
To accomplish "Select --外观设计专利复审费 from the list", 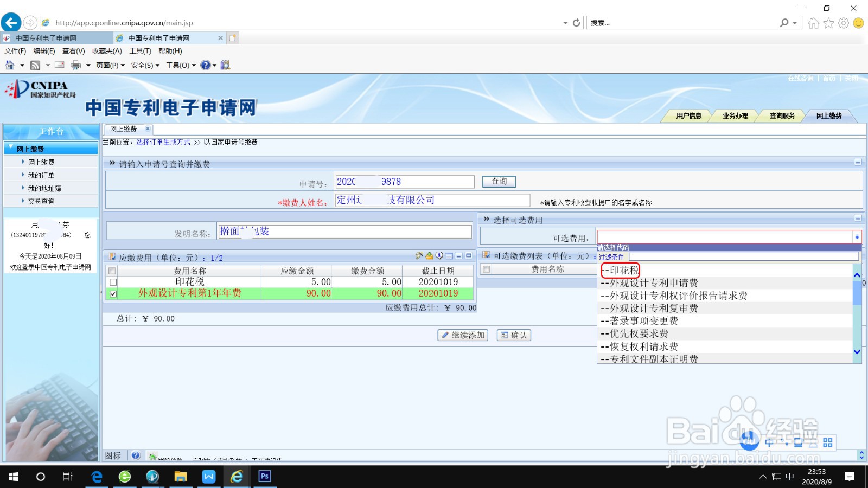I will tap(725, 309).
